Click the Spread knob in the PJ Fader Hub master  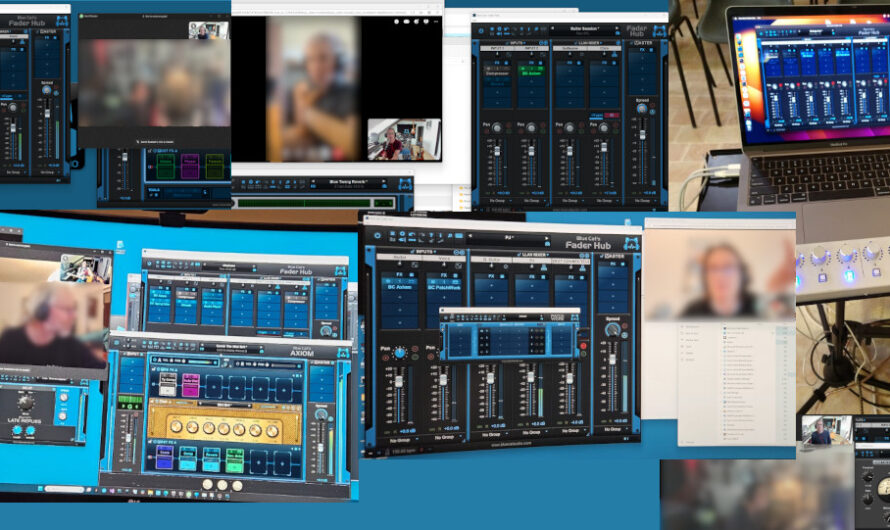[612, 330]
